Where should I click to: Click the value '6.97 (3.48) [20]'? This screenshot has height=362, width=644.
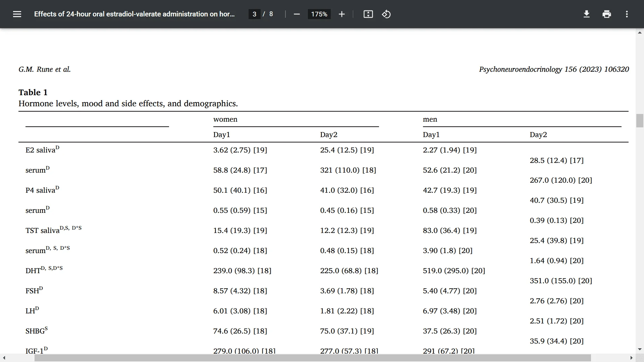(450, 311)
